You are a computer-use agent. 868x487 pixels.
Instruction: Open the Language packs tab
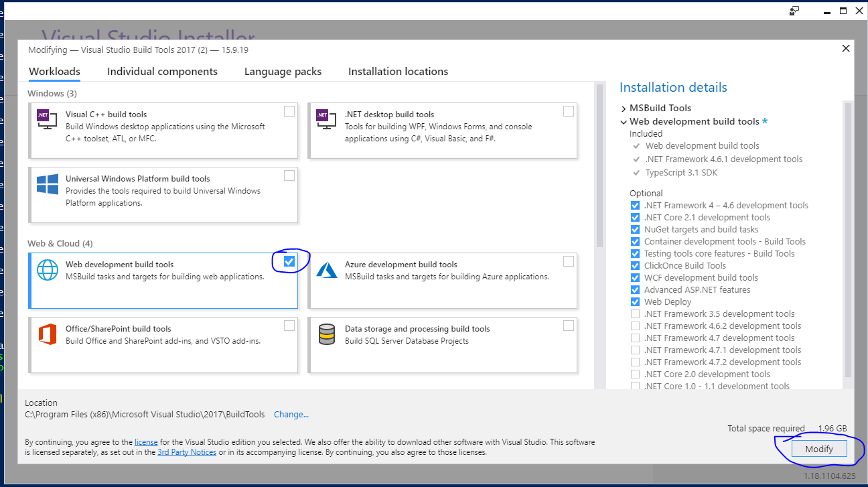click(x=283, y=72)
